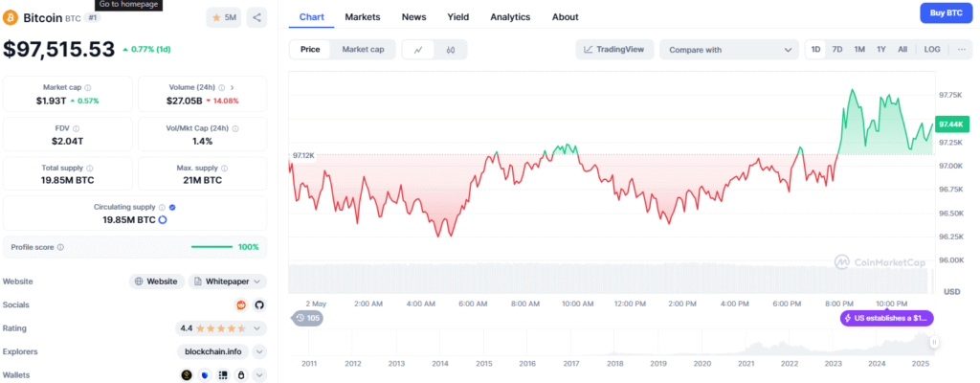Show Vol/Mkt Cap (24h) info icon
This screenshot has height=383, width=980.
point(235,128)
